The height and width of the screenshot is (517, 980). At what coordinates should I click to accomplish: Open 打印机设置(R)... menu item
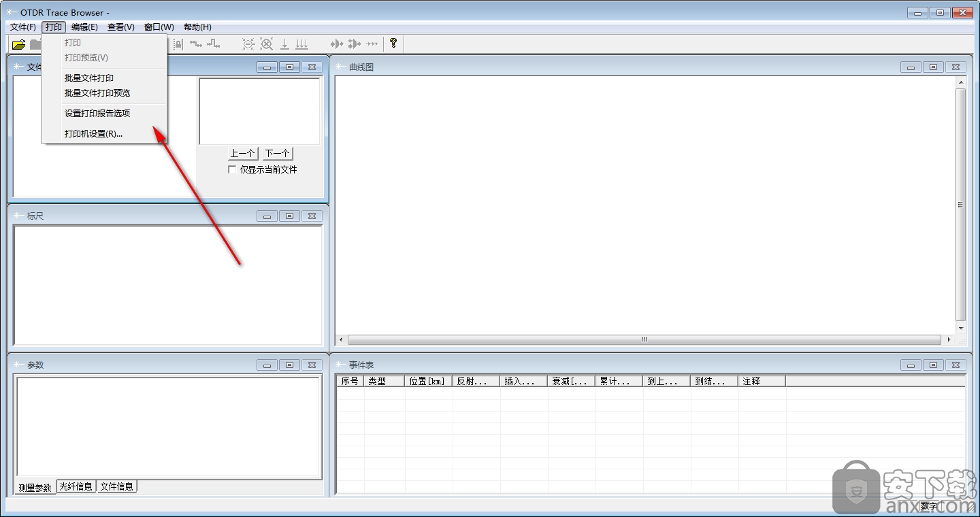point(93,134)
